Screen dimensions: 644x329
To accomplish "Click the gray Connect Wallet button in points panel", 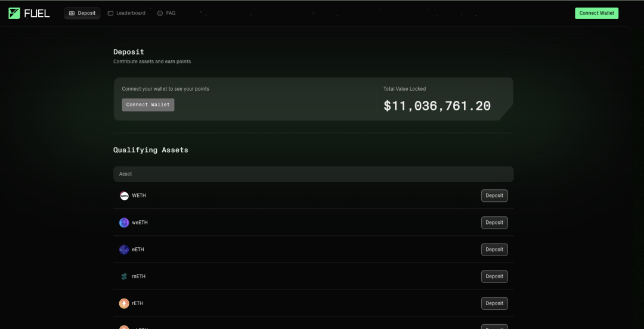I will (148, 105).
